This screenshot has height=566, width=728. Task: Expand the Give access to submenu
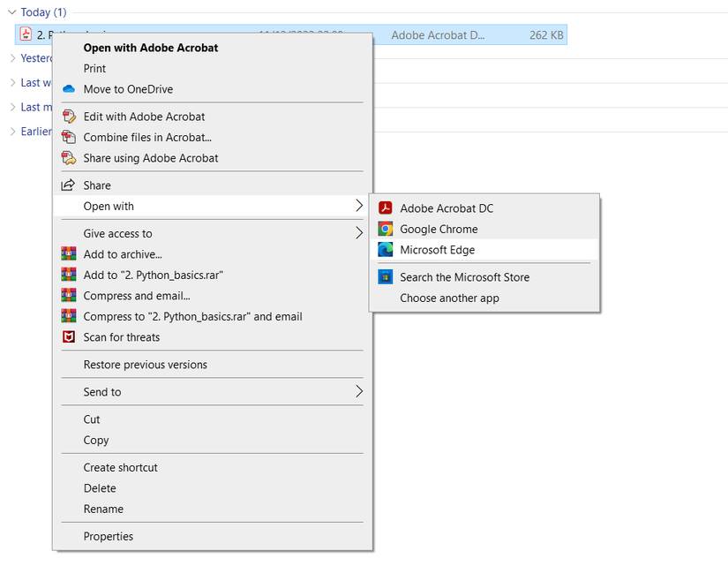click(x=212, y=233)
